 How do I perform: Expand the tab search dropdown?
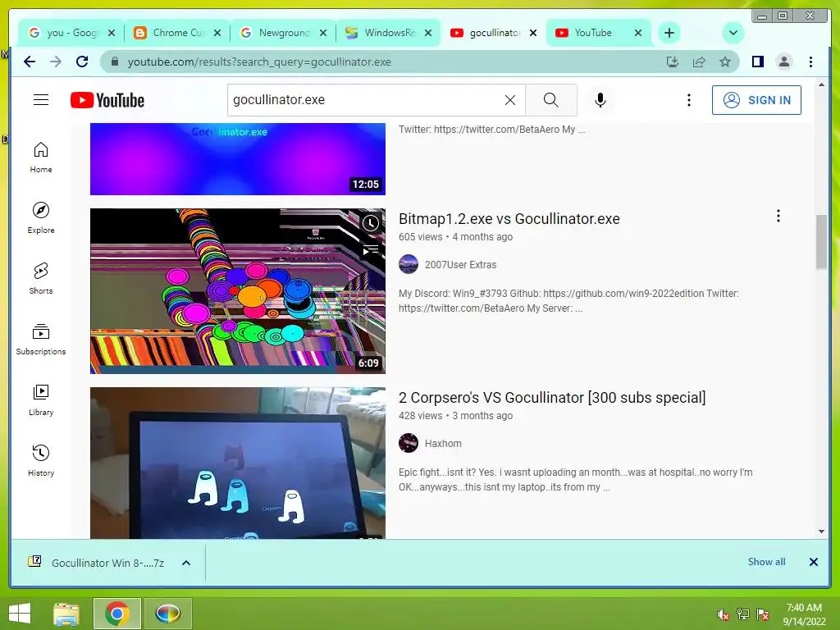(x=733, y=33)
